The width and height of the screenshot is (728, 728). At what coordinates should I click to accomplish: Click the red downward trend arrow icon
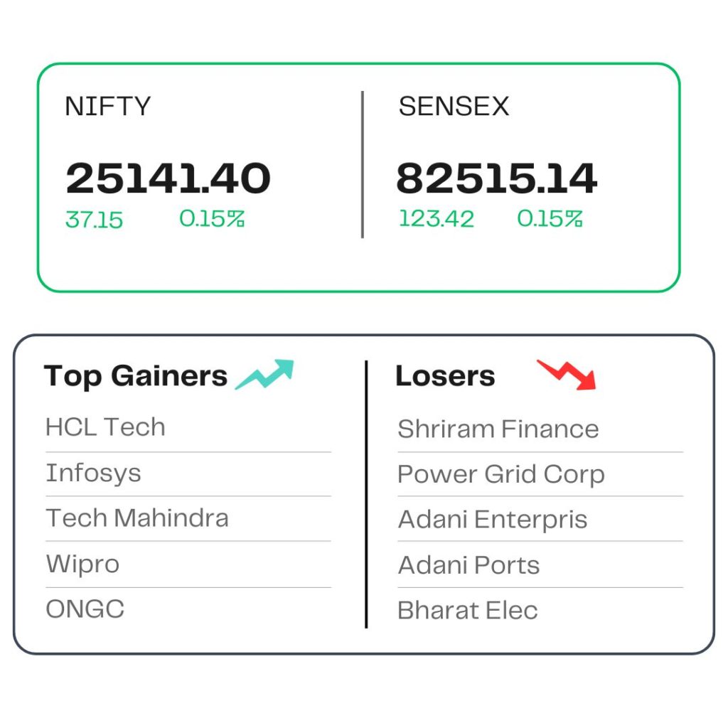[x=567, y=374]
